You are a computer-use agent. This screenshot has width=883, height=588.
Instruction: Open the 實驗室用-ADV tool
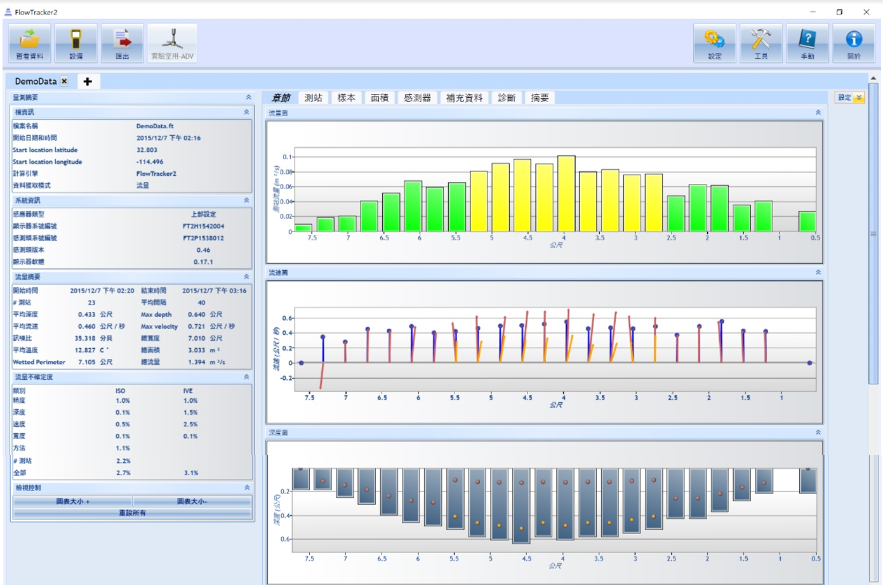tap(172, 43)
